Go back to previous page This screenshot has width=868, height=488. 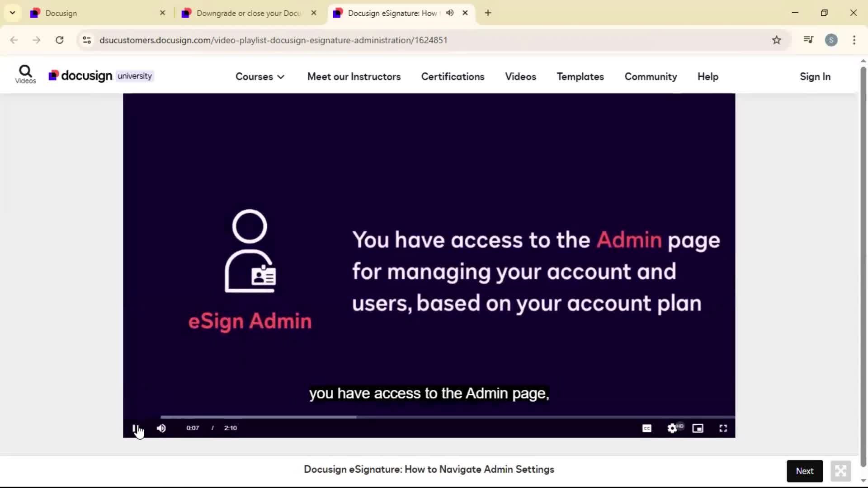[14, 40]
